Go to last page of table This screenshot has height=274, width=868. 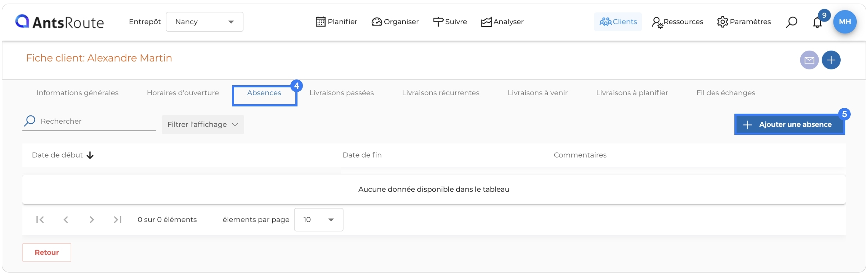pos(117,220)
